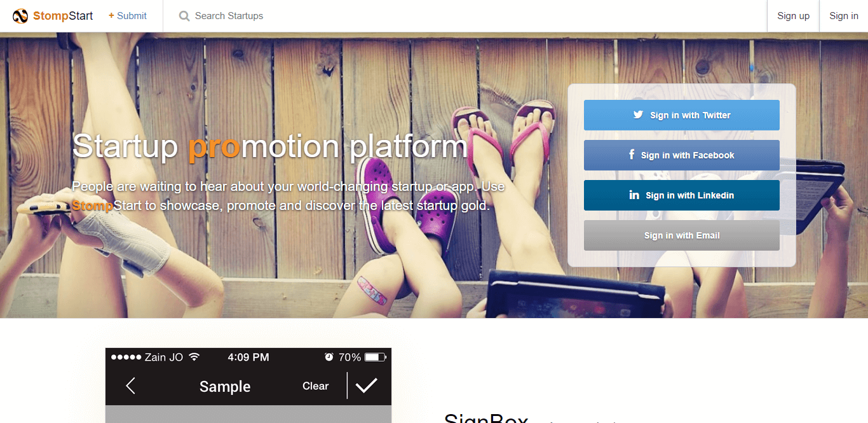This screenshot has width=868, height=423.
Task: Click the StompStart logo icon
Action: [x=20, y=16]
